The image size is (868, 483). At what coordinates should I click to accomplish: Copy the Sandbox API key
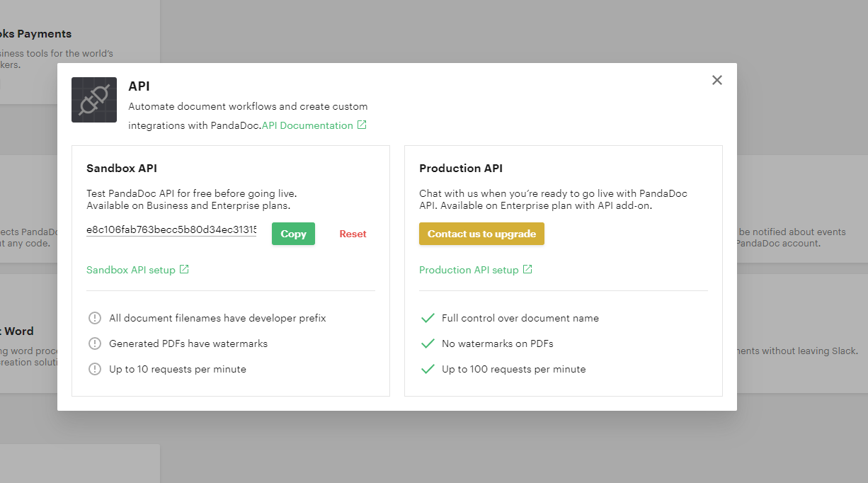[x=293, y=234]
